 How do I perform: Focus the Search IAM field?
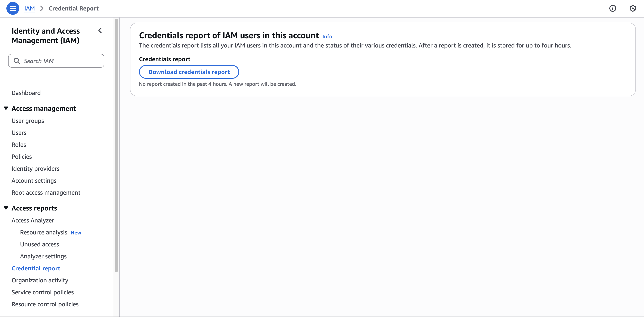tap(60, 61)
